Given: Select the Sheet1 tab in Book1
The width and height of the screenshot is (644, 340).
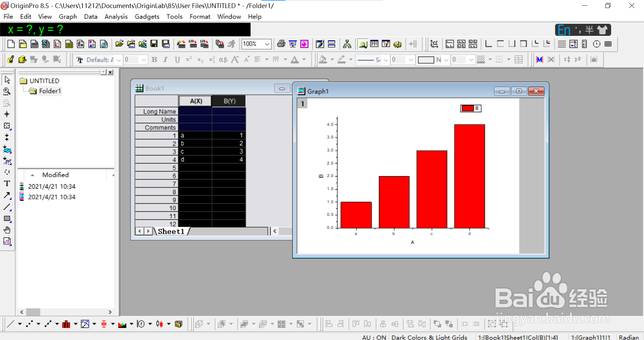Looking at the screenshot, I should coord(171,231).
